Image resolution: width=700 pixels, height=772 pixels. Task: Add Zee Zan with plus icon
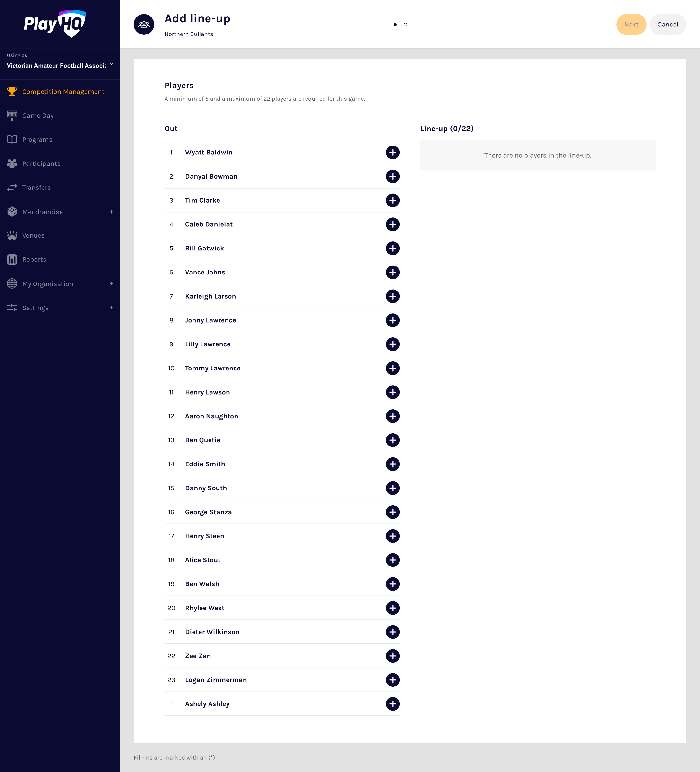click(392, 656)
